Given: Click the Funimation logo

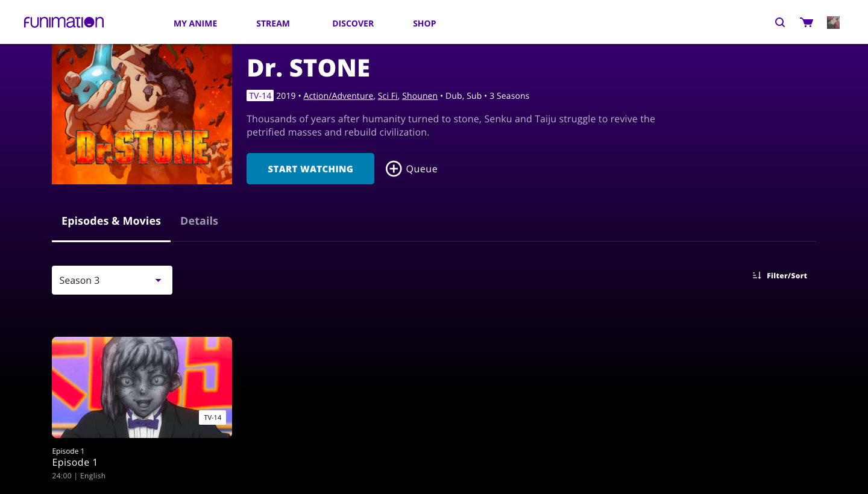Looking at the screenshot, I should (x=64, y=23).
